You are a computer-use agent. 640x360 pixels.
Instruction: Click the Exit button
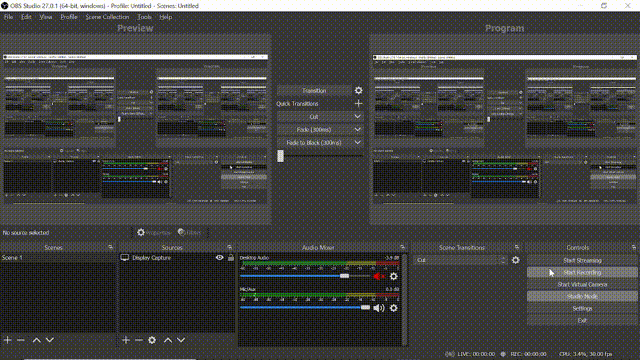coord(582,320)
